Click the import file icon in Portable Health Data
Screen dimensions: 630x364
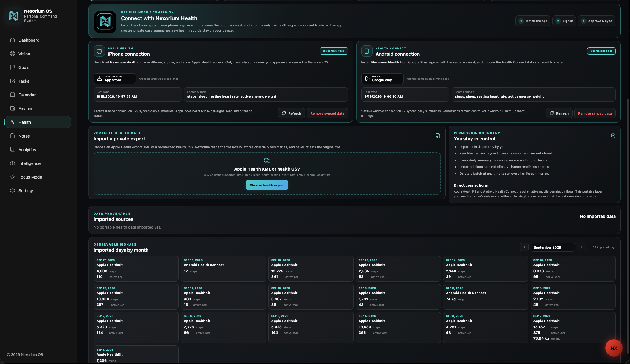click(x=438, y=136)
